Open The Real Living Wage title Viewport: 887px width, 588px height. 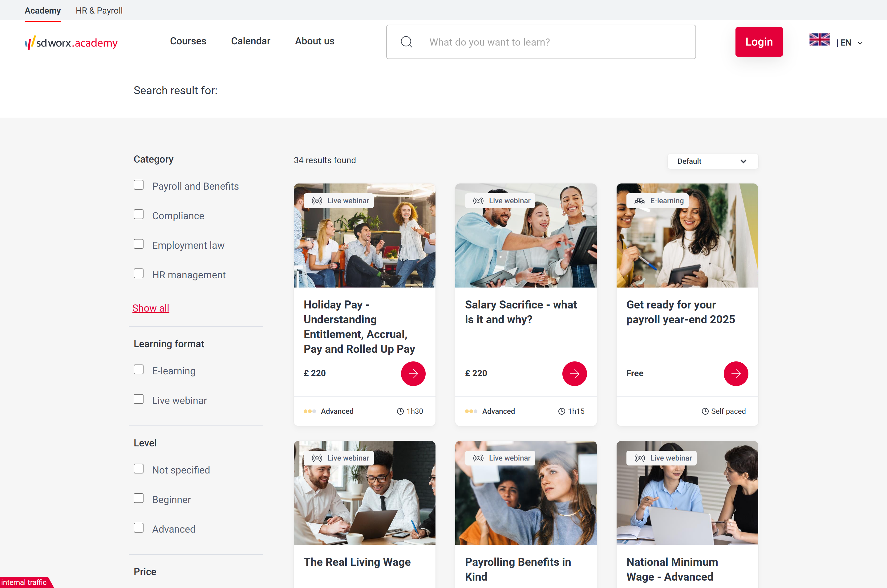(x=357, y=562)
